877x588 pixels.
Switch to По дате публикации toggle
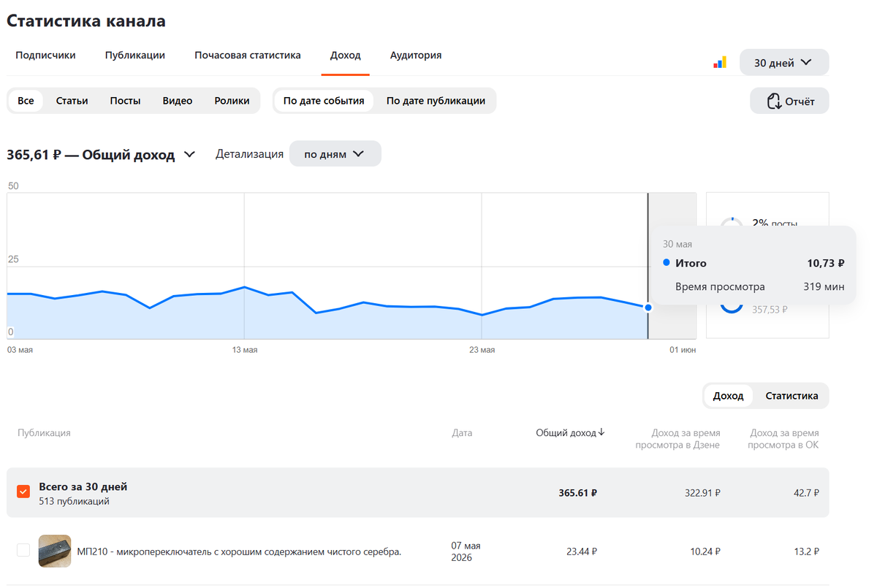[436, 101]
